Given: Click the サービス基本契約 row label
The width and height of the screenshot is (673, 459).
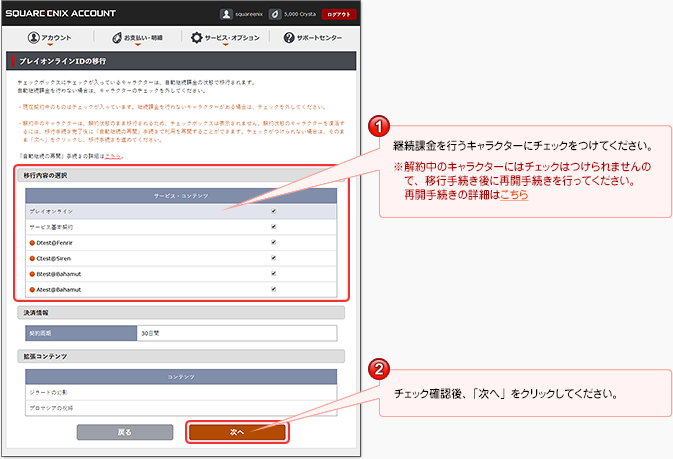Looking at the screenshot, I should click(x=51, y=227).
